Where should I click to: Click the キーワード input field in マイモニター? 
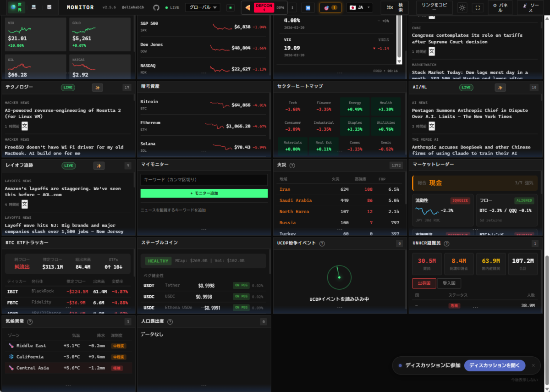(204, 180)
